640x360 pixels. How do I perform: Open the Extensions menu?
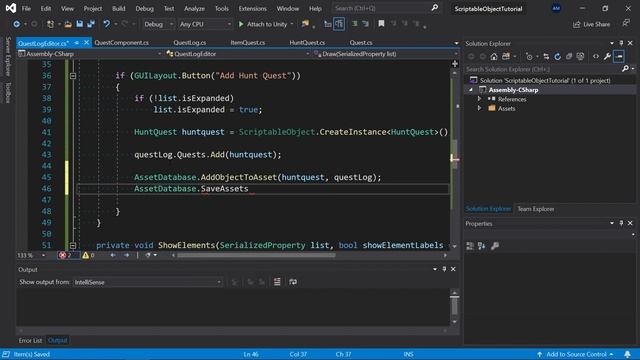[x=253, y=8]
